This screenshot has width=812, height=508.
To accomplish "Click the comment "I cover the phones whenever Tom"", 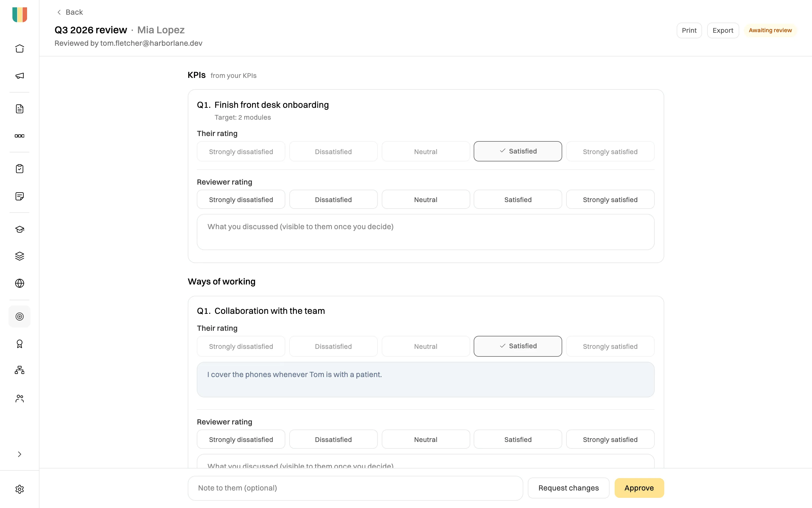I will (x=425, y=380).
